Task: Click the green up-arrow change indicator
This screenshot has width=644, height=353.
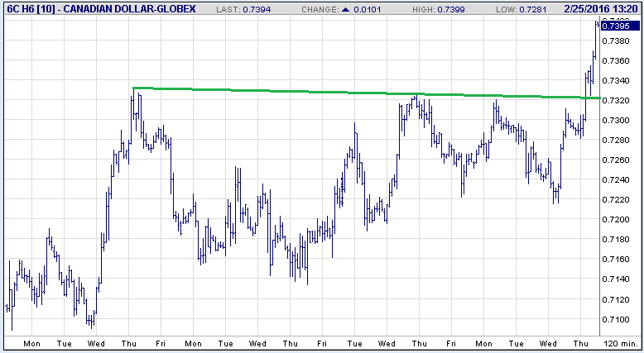Action: coord(345,7)
